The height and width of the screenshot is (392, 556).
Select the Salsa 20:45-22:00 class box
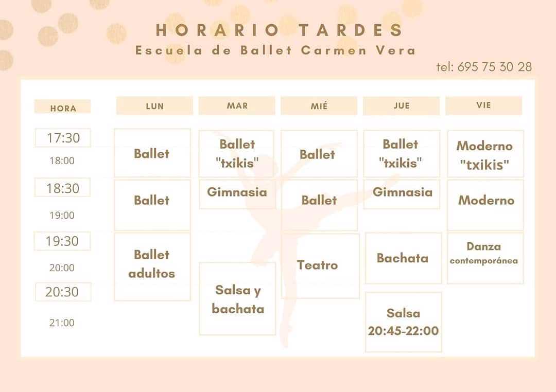403,322
